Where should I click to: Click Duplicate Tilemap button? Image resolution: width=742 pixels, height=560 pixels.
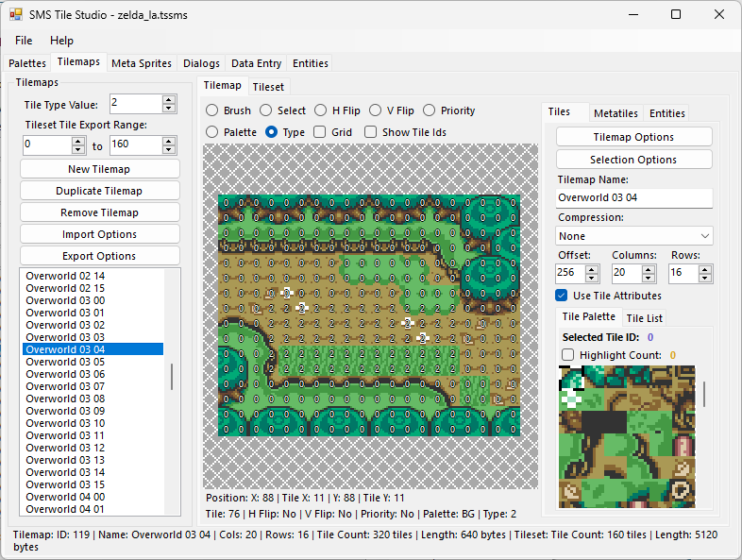[x=99, y=191]
